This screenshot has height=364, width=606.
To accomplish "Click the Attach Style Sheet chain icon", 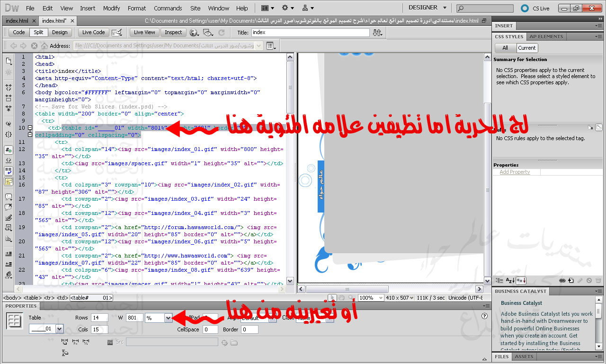I will (x=562, y=281).
